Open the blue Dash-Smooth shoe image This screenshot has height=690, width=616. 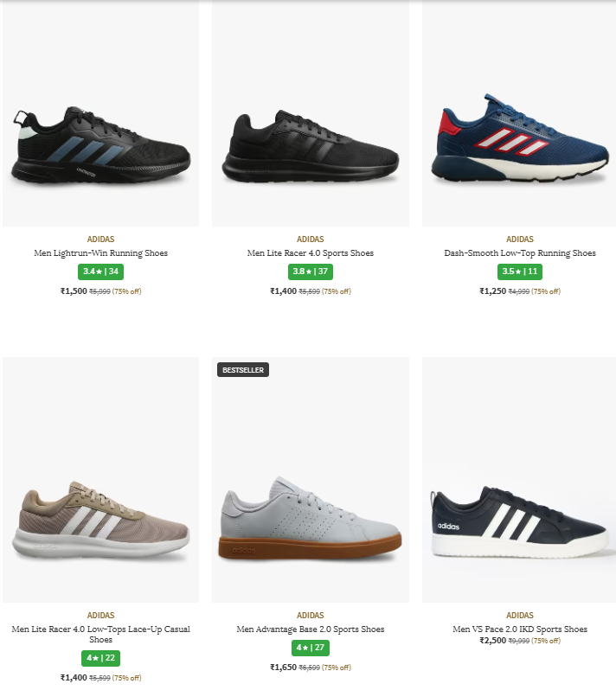pyautogui.click(x=519, y=143)
